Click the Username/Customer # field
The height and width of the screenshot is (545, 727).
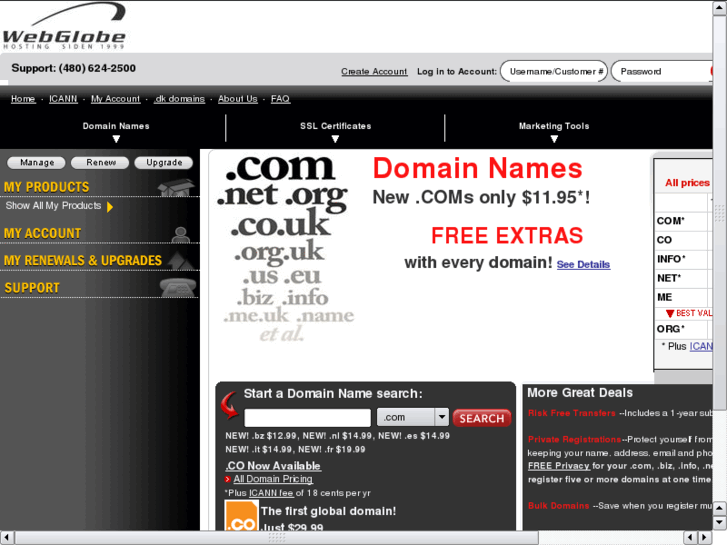554,71
